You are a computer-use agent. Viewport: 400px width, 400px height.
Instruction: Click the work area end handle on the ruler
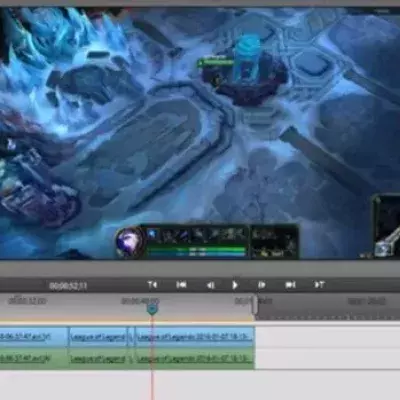pos(255,305)
